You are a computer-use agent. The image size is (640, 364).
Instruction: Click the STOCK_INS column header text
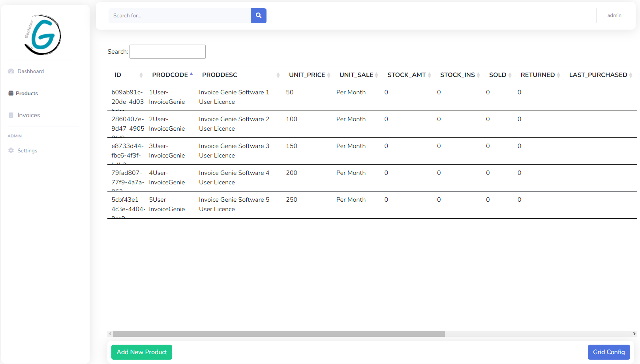coord(458,75)
